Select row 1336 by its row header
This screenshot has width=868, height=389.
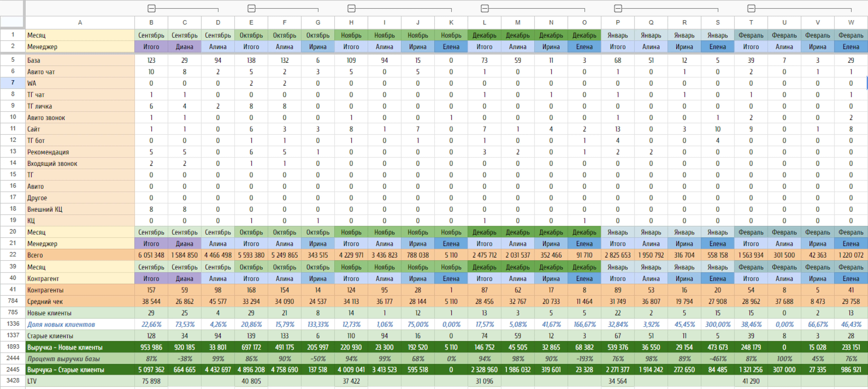[x=13, y=324]
